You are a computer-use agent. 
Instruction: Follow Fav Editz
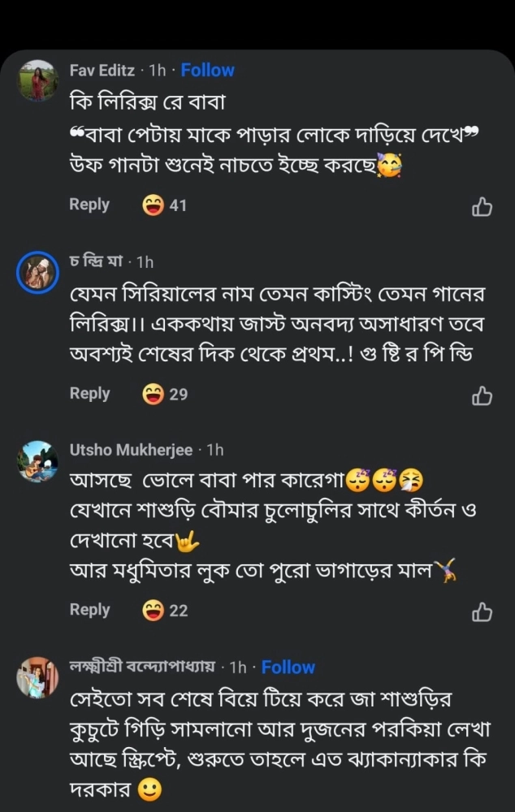[207, 71]
